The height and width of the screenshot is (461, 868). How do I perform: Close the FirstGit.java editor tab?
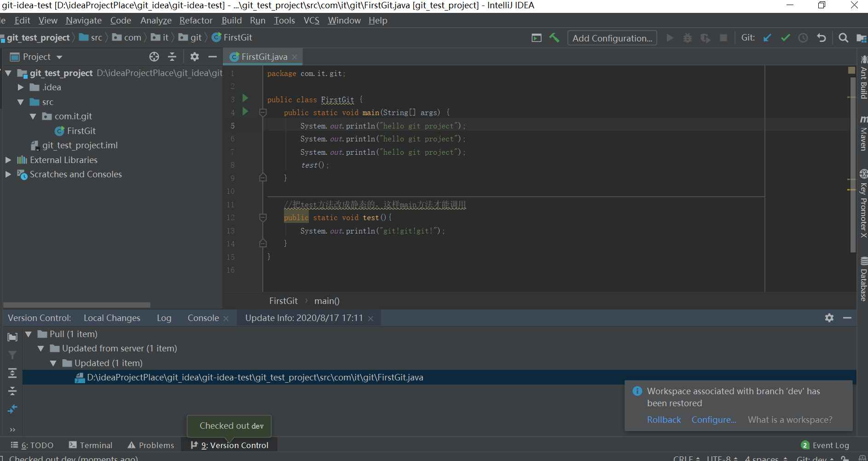click(295, 57)
